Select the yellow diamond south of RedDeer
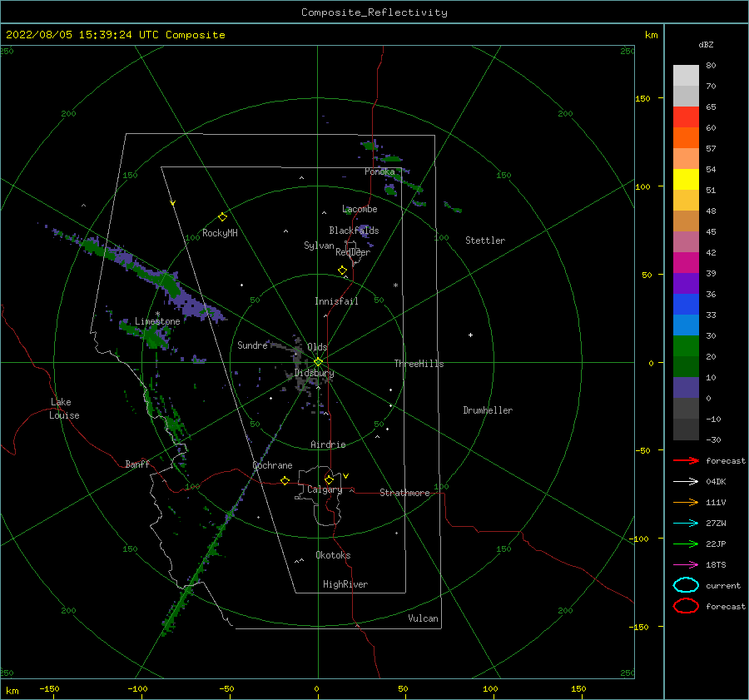Screen dimensions: 749x700 (x=342, y=270)
